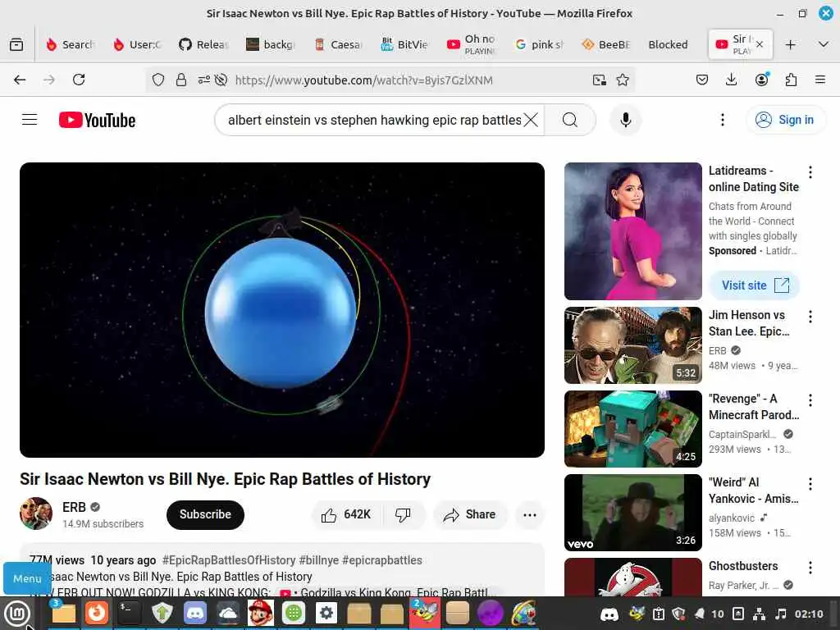The height and width of the screenshot is (630, 840).
Task: Open the Firefox account icon
Action: (761, 80)
